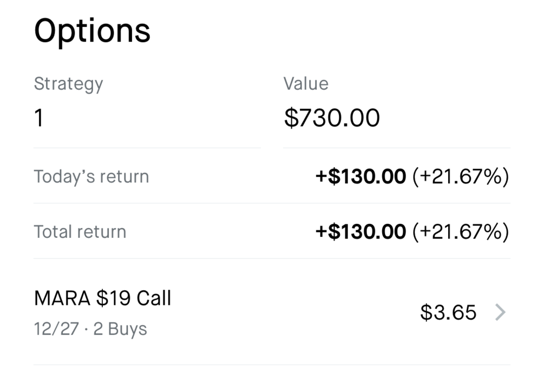Screen dimensions: 544x392
Task: Tap the dollar sign of $730.00
Action: pyautogui.click(x=291, y=118)
